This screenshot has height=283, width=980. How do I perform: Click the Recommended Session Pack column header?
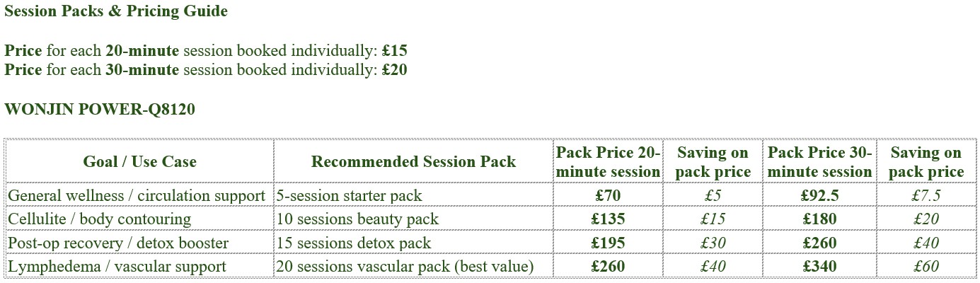tap(413, 162)
